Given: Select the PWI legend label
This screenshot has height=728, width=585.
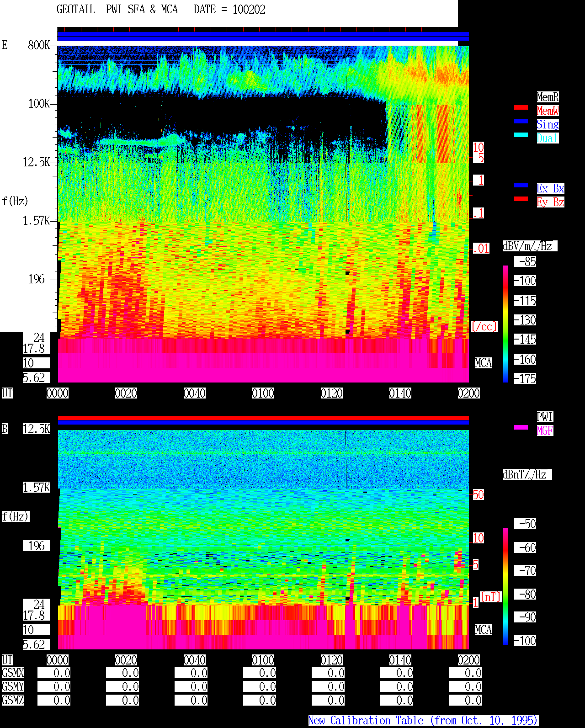Looking at the screenshot, I should 545,417.
